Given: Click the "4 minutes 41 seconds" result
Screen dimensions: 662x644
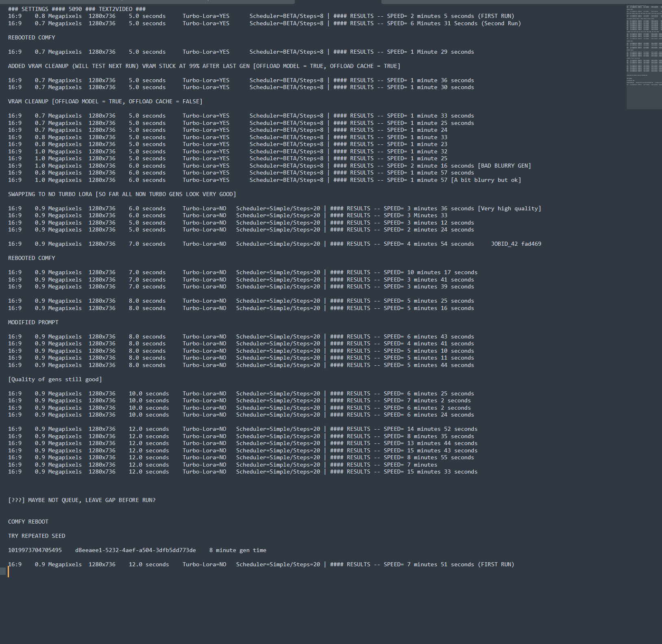Looking at the screenshot, I should tap(440, 344).
